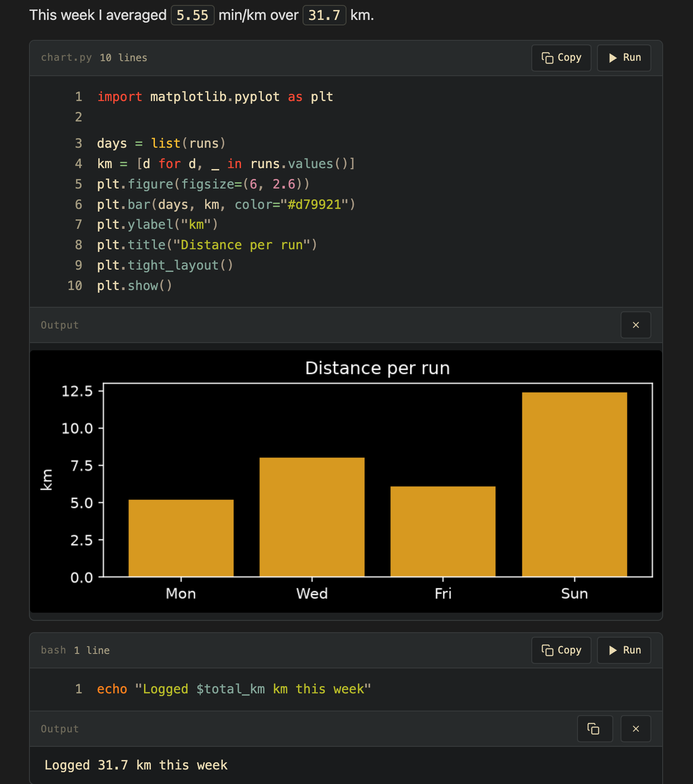Click the 12.5 y-axis tick label

coord(77,391)
